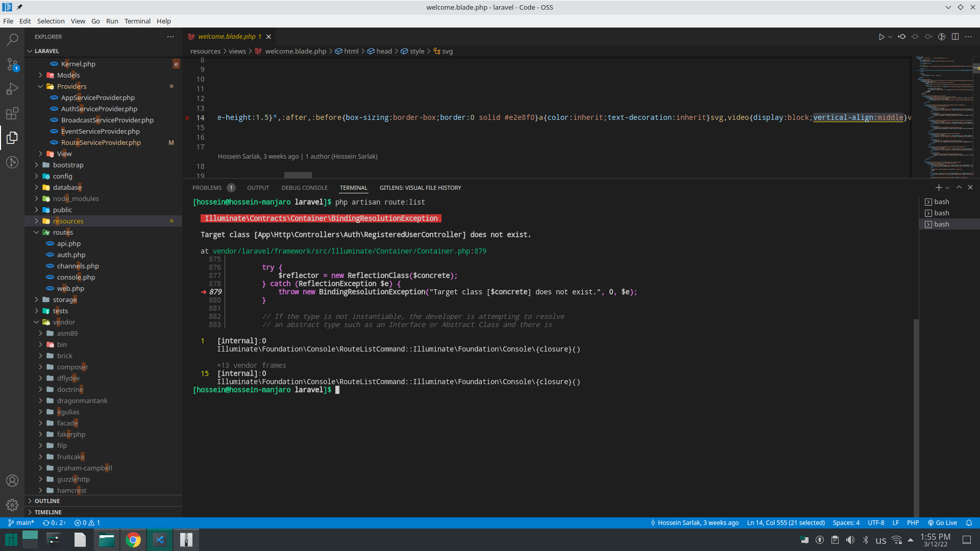Open the launch profile dropdown next to new terminal
This screenshot has height=551, width=980.
947,188
